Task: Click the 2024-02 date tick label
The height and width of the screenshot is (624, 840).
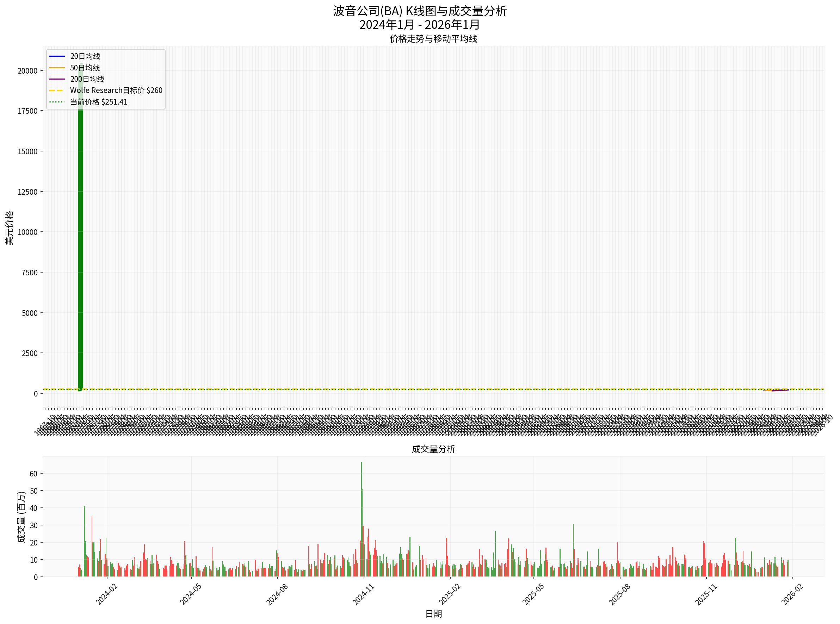Action: 106,594
